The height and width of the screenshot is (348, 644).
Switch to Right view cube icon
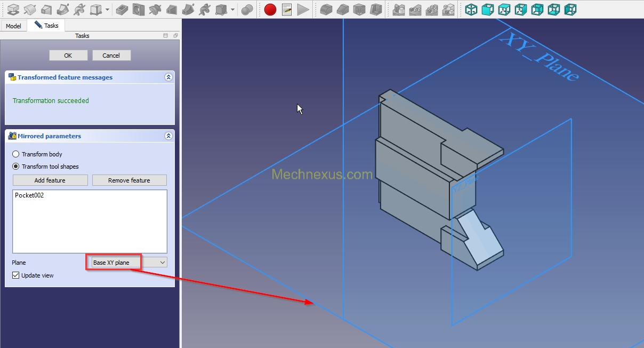coord(520,9)
